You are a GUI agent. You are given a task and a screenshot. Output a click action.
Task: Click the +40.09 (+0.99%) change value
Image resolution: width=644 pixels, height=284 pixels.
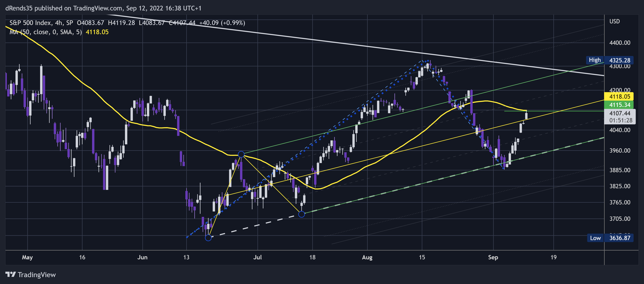[222, 23]
